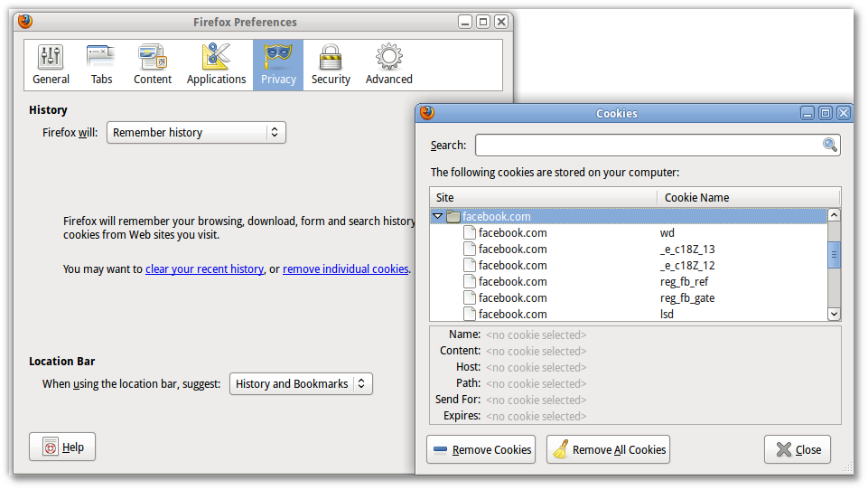This screenshot has height=490, width=868.
Task: Minimize the Firefox Preferences window
Action: (x=465, y=22)
